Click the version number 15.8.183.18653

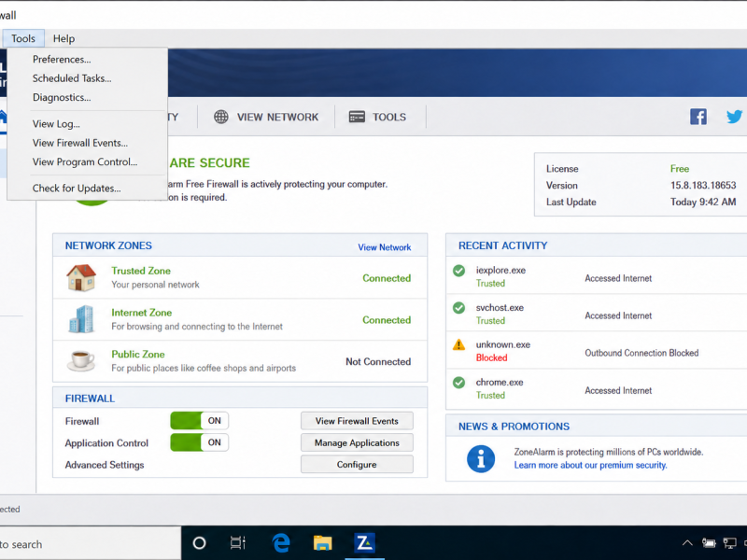click(x=703, y=185)
